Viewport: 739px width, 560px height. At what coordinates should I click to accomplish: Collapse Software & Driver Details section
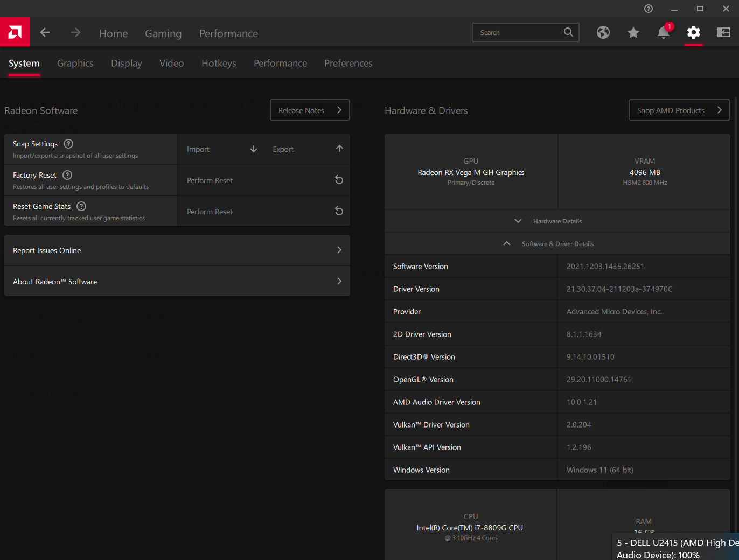click(x=557, y=244)
